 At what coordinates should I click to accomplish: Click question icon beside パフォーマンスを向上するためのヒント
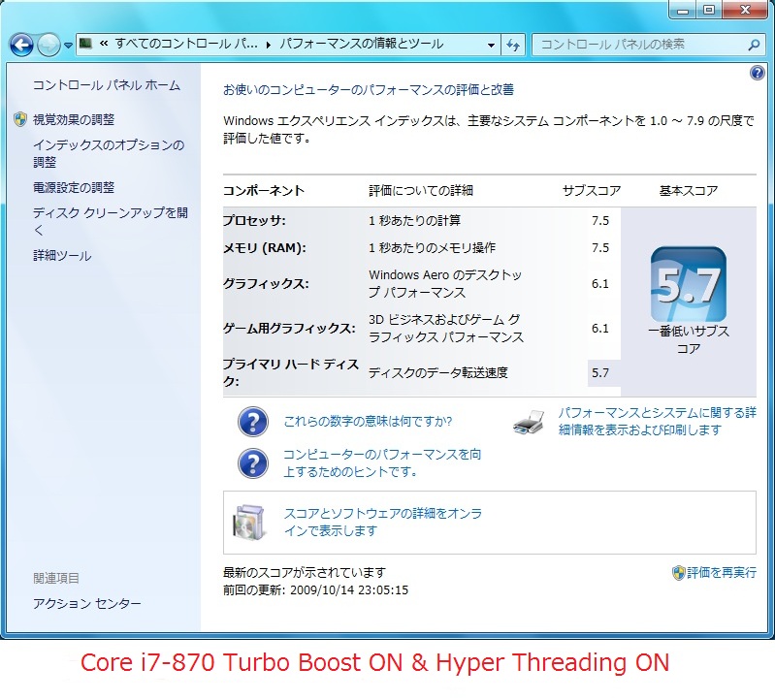tap(253, 463)
